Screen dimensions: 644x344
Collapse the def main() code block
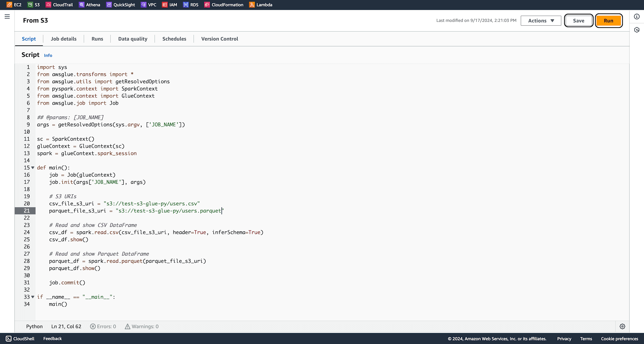(33, 168)
